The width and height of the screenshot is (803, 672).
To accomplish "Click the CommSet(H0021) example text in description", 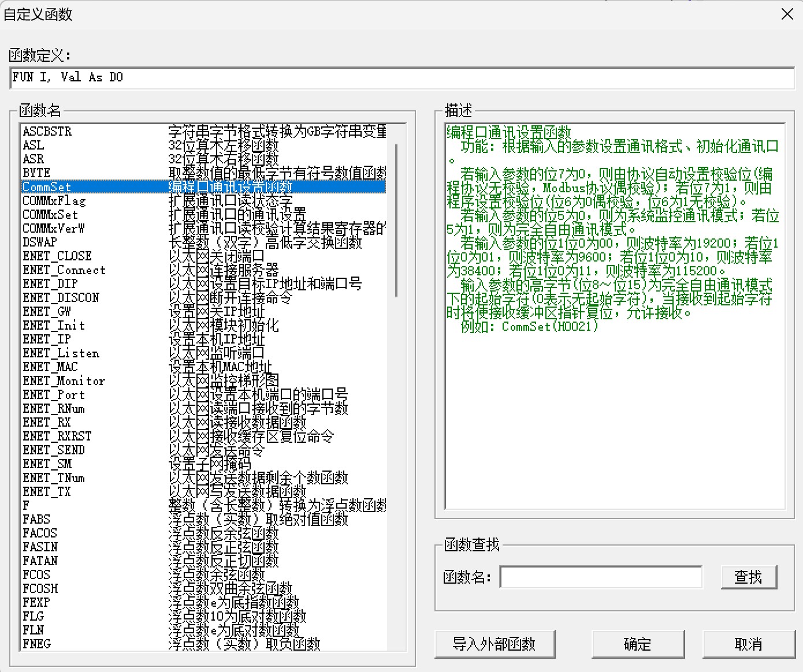I will [550, 326].
